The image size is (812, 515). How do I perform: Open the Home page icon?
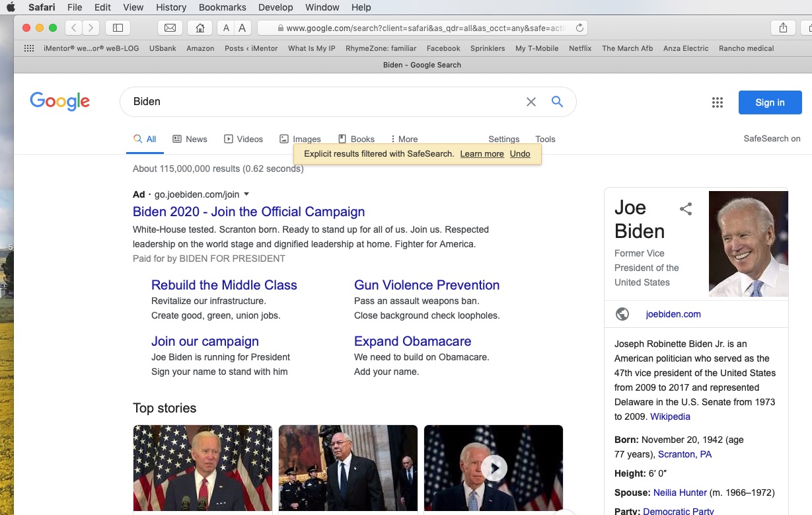[x=200, y=28]
